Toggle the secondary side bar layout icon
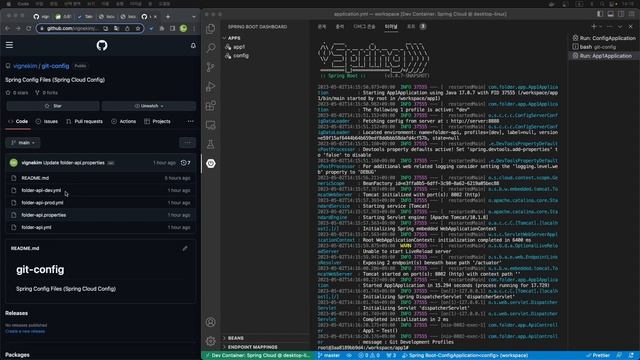Viewport: 640px width, 360px height. tap(621, 14)
